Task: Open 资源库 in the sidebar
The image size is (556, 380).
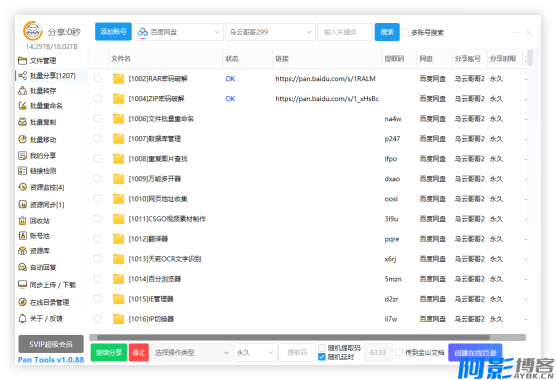Action: [x=34, y=251]
